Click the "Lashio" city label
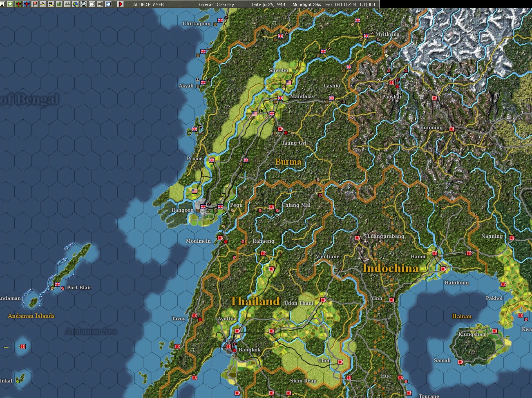The height and width of the screenshot is (398, 532). point(332,86)
